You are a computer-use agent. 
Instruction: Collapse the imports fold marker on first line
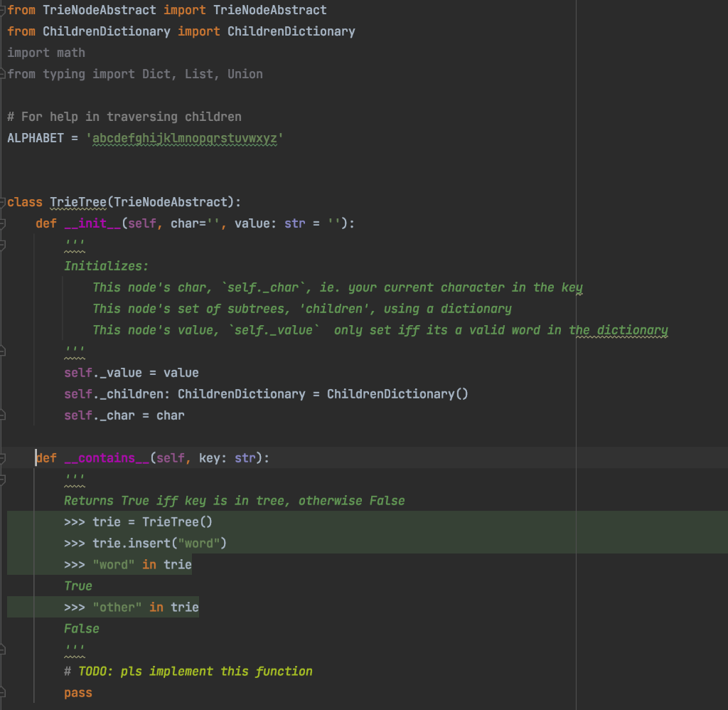pyautogui.click(x=2, y=10)
